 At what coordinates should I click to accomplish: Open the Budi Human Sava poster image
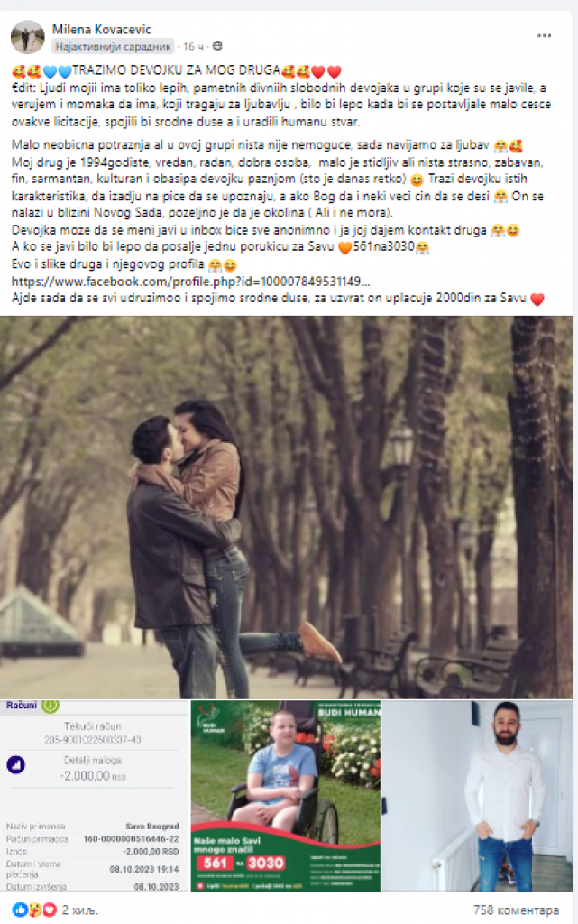(286, 796)
